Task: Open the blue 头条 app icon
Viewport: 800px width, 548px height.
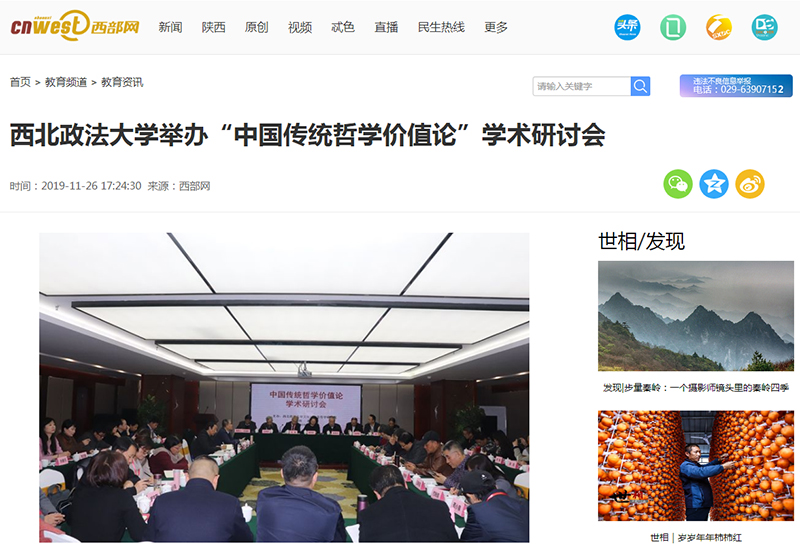Action: [x=627, y=27]
